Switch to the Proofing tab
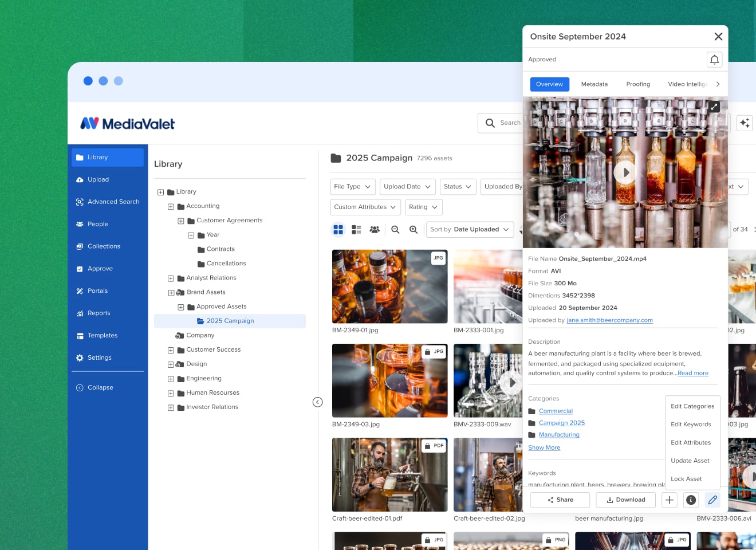Screen dimensions: 756x550 [639, 84]
